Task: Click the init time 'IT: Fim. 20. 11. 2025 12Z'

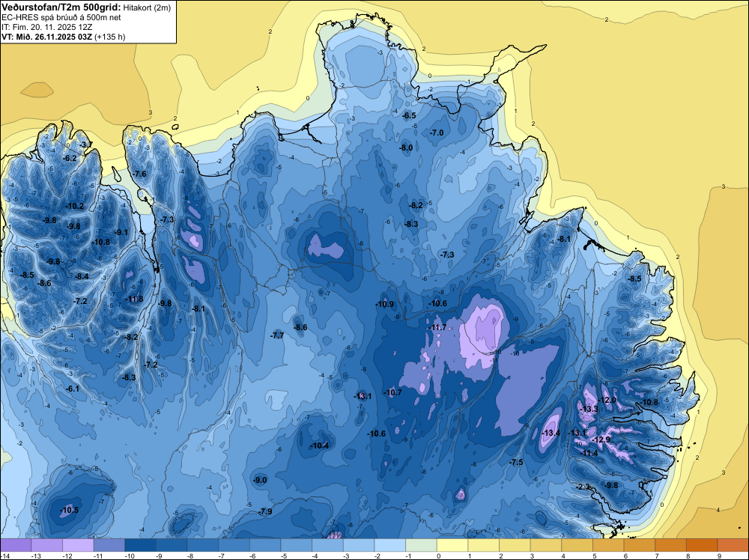Action: (46, 27)
